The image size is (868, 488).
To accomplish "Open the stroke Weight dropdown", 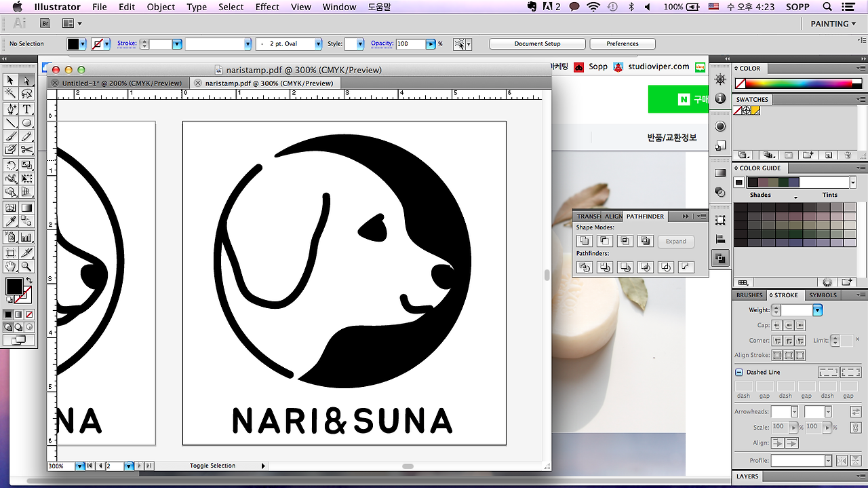I will pyautogui.click(x=817, y=310).
